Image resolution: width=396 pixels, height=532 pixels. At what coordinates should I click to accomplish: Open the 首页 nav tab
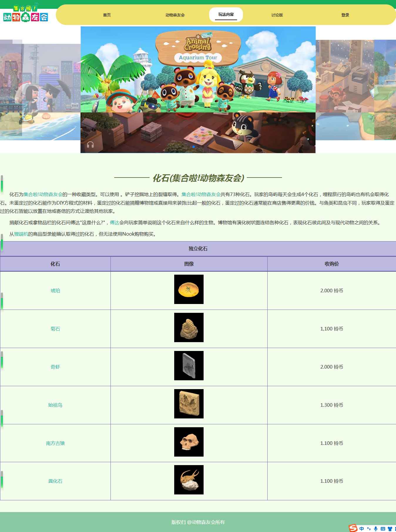[107, 15]
